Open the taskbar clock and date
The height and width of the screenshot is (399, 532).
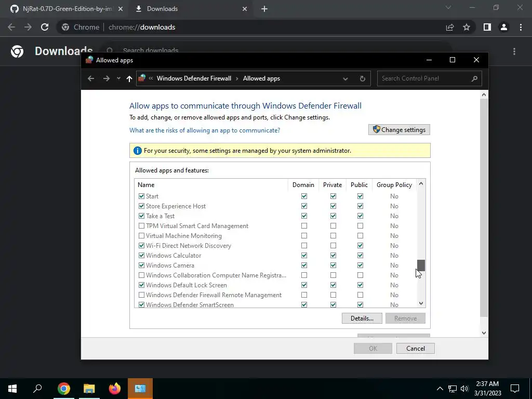click(x=487, y=389)
